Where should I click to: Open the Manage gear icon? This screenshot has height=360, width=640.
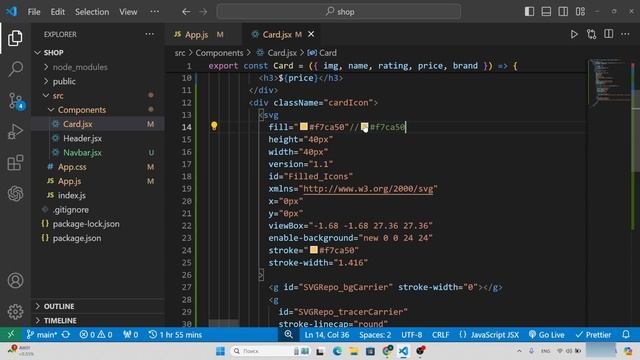(15, 311)
